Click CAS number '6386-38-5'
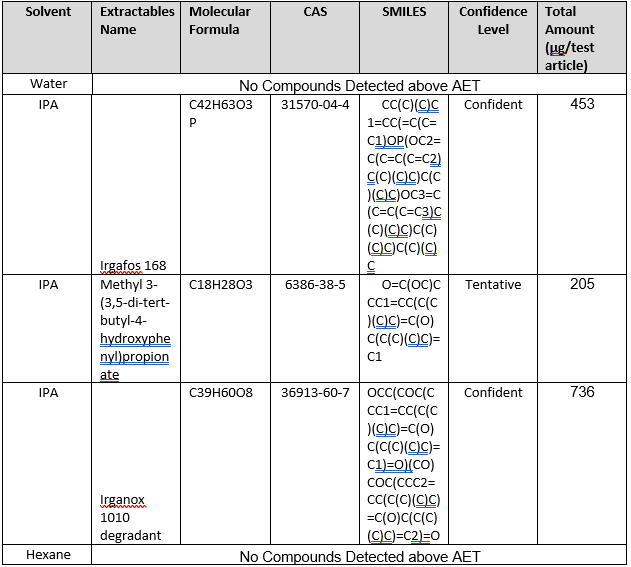The width and height of the screenshot is (631, 567). 315,285
